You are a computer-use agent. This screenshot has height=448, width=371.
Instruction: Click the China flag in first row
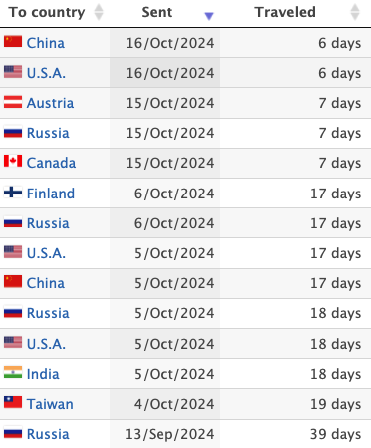click(13, 42)
